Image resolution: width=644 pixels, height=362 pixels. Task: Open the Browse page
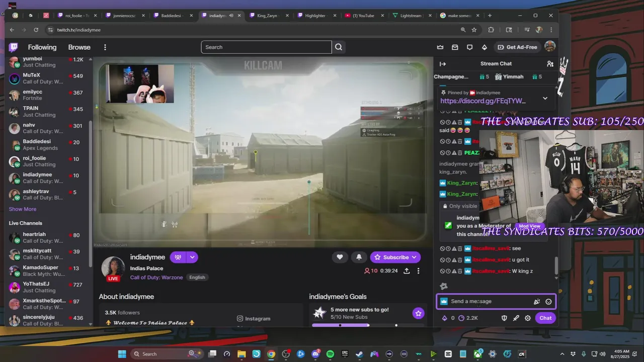click(79, 47)
